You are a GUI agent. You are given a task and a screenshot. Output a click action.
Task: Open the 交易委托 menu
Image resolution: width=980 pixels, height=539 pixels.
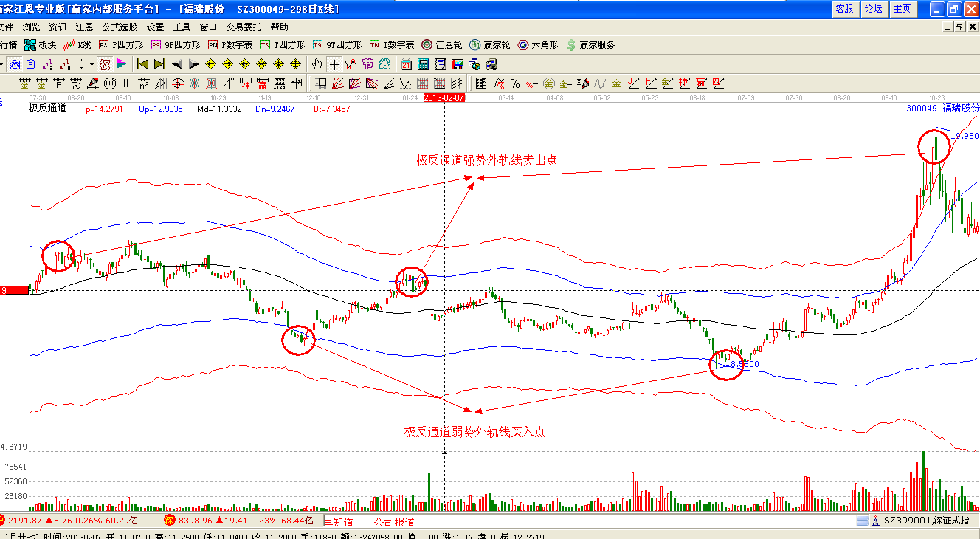click(x=244, y=27)
